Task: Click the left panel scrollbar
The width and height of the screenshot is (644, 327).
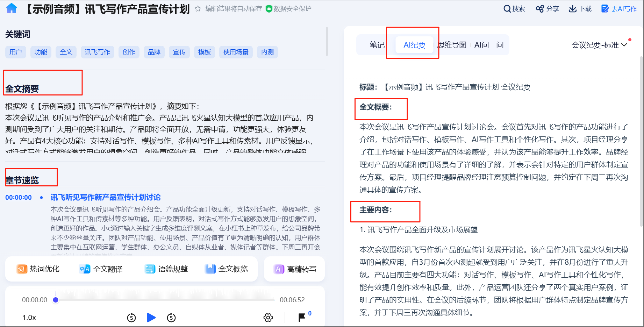Action: tap(327, 41)
